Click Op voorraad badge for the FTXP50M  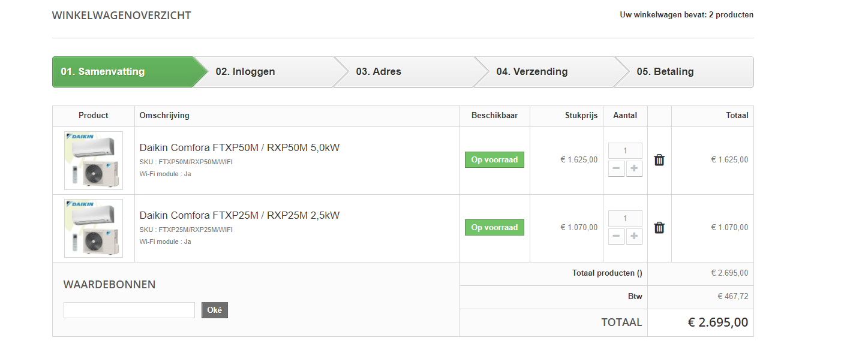tap(494, 160)
